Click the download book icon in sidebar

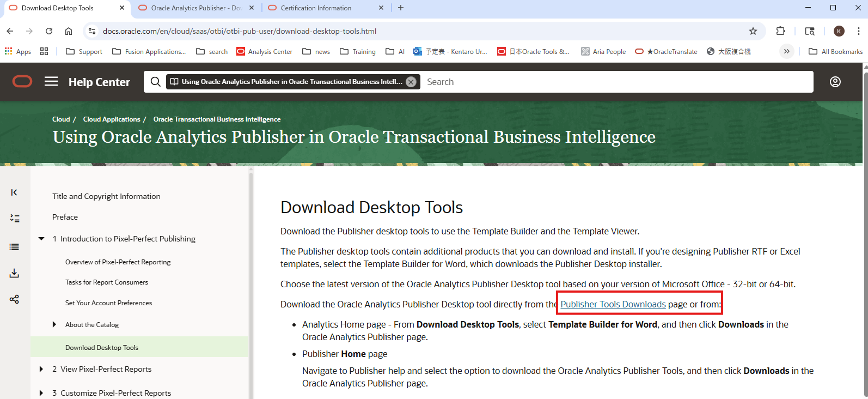click(15, 273)
